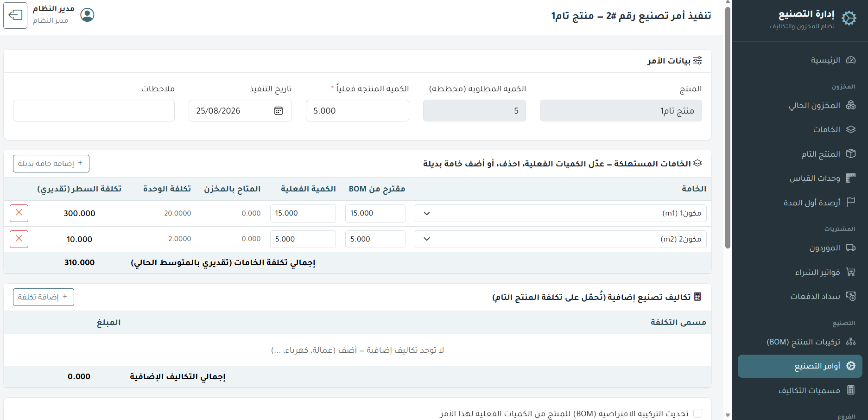Open فواتير الشراء menu entry
This screenshot has width=868, height=420.
pos(800,272)
